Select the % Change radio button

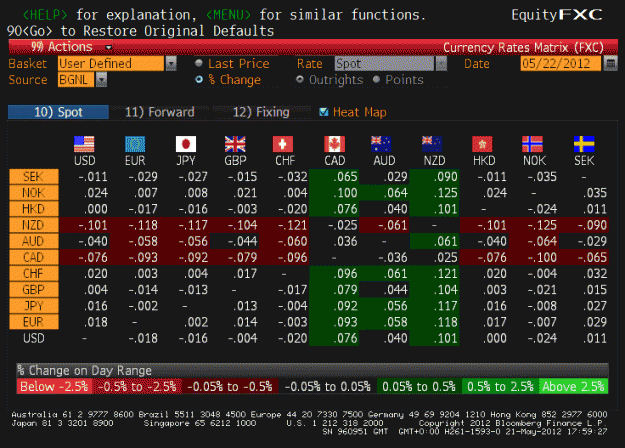coord(199,80)
